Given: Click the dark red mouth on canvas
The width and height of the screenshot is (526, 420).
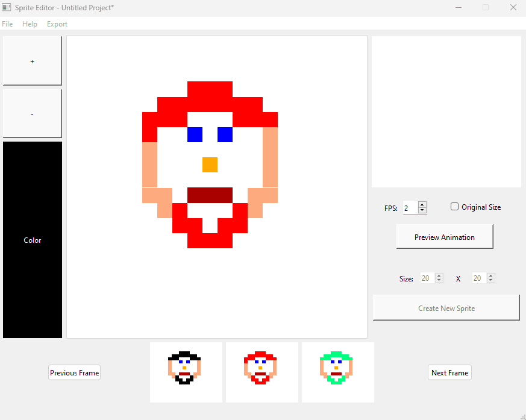Looking at the screenshot, I should 210,195.
